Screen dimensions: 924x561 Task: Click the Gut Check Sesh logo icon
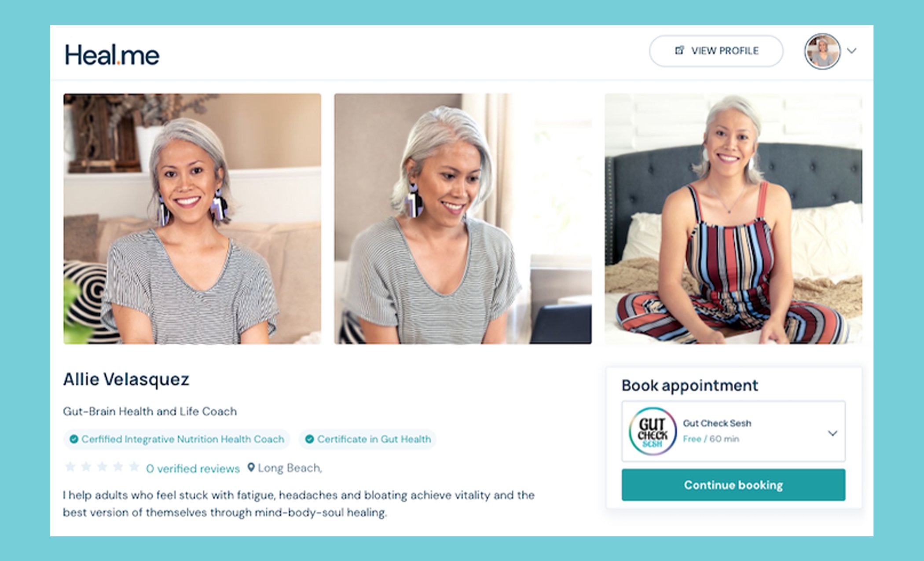(653, 431)
